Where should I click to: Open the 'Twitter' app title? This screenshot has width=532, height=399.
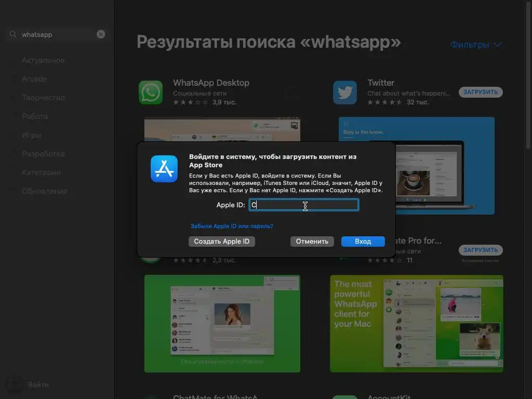[381, 83]
